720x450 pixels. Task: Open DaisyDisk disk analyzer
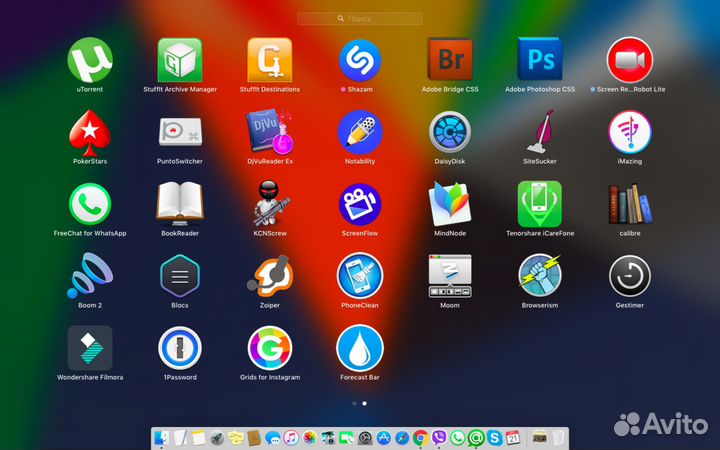point(450,132)
